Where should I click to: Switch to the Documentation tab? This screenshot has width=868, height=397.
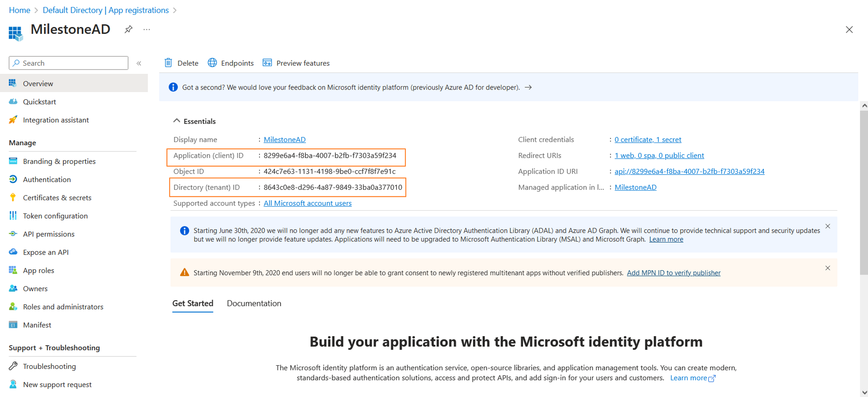tap(254, 303)
